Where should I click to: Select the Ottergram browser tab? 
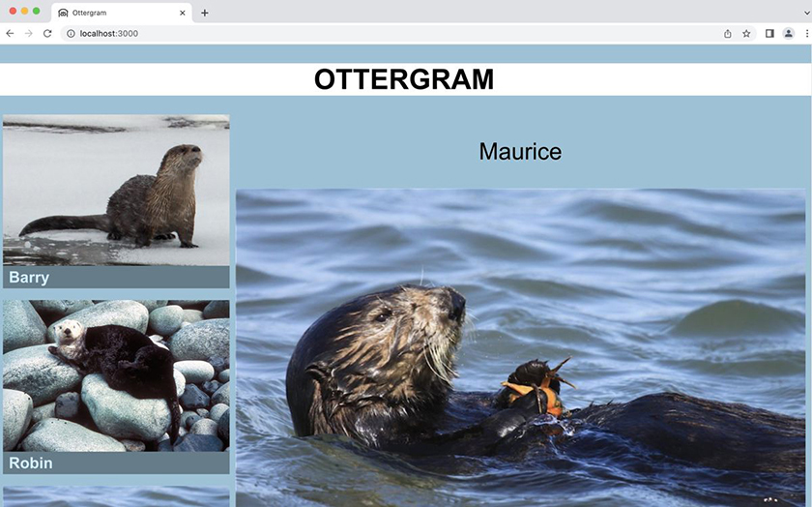[x=122, y=13]
